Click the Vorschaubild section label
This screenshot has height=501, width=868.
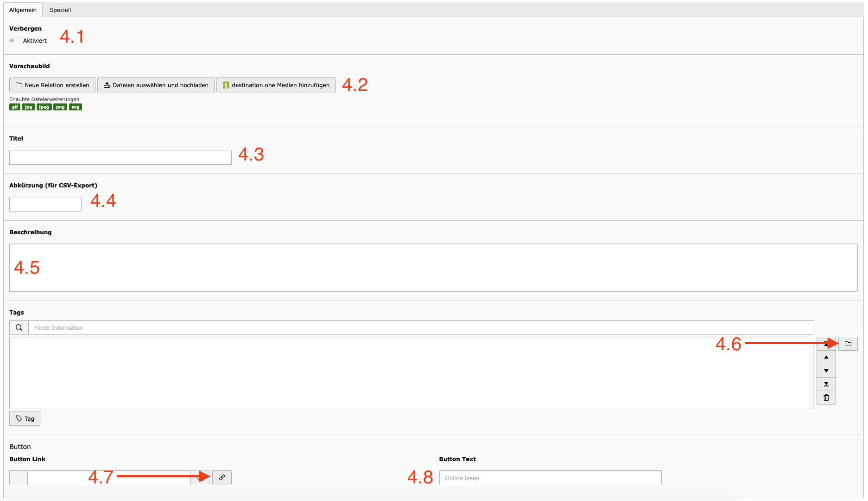[x=29, y=66]
